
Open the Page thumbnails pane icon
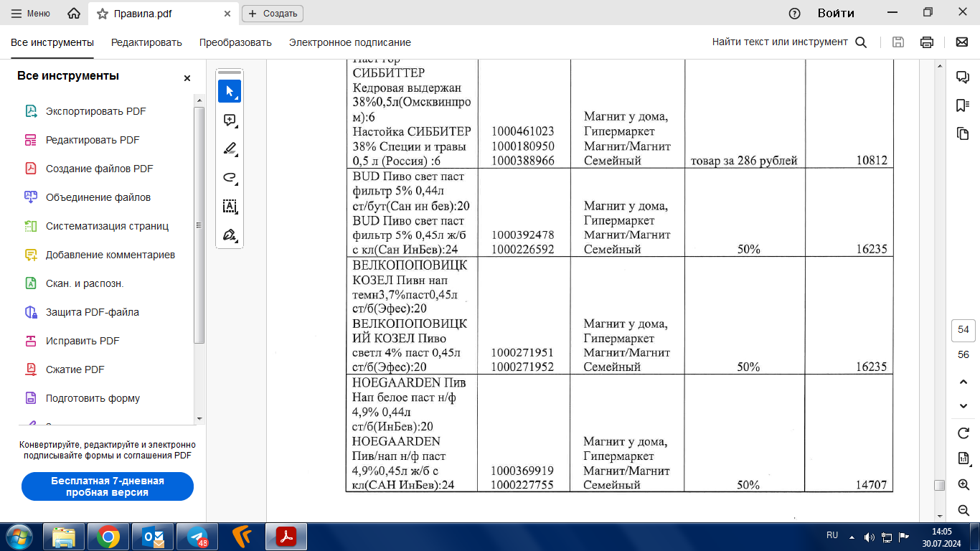963,133
